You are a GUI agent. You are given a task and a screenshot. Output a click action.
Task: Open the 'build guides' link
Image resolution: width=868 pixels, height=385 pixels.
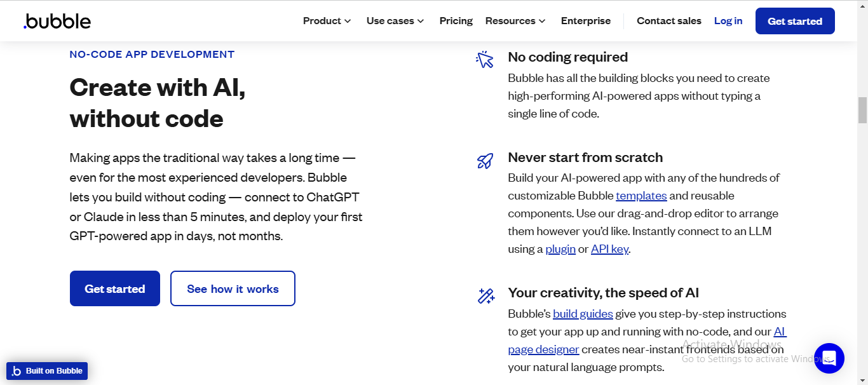583,313
